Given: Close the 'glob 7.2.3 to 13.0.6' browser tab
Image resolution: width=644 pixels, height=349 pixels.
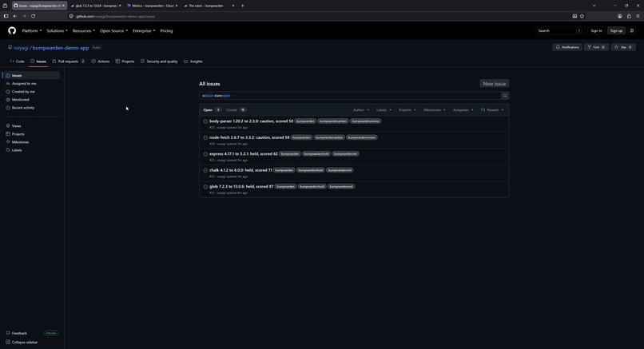Looking at the screenshot, I should tap(120, 6).
